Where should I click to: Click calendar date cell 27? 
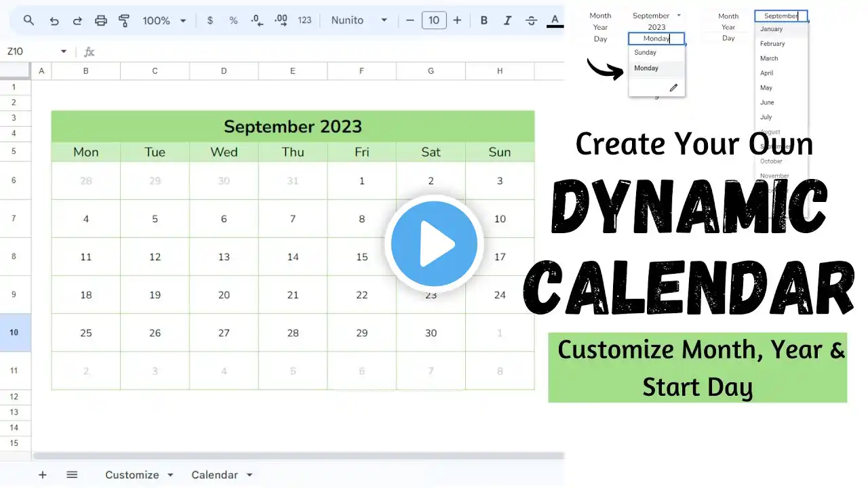tap(224, 333)
